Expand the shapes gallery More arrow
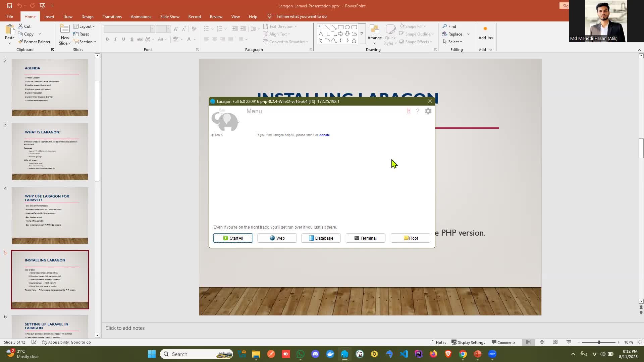 click(362, 34)
